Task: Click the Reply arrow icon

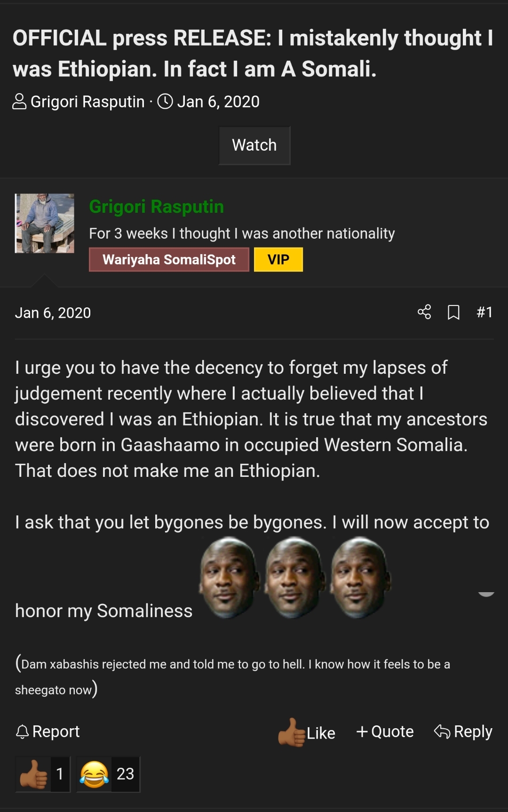Action: click(442, 732)
